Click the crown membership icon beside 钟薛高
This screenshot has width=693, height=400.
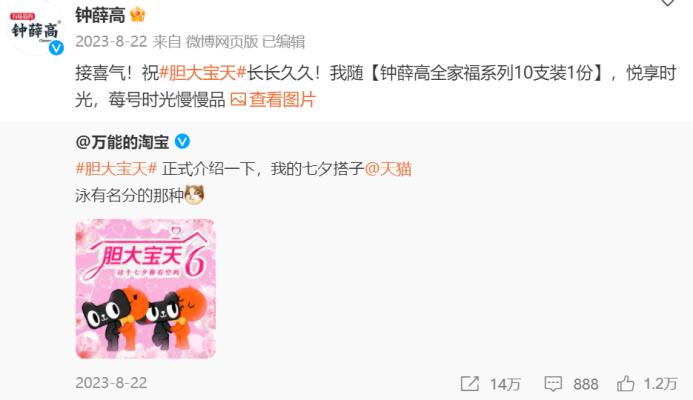click(x=137, y=15)
